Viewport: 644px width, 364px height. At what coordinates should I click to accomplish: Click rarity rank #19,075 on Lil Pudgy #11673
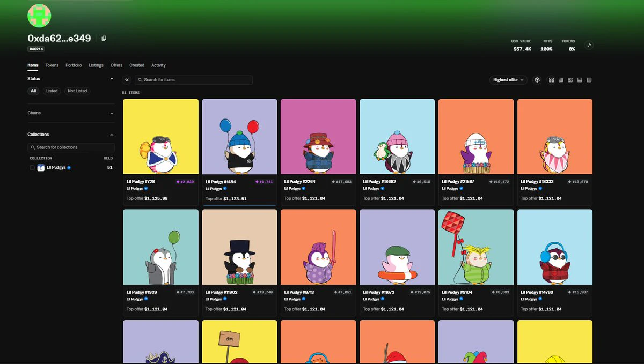[x=420, y=292]
